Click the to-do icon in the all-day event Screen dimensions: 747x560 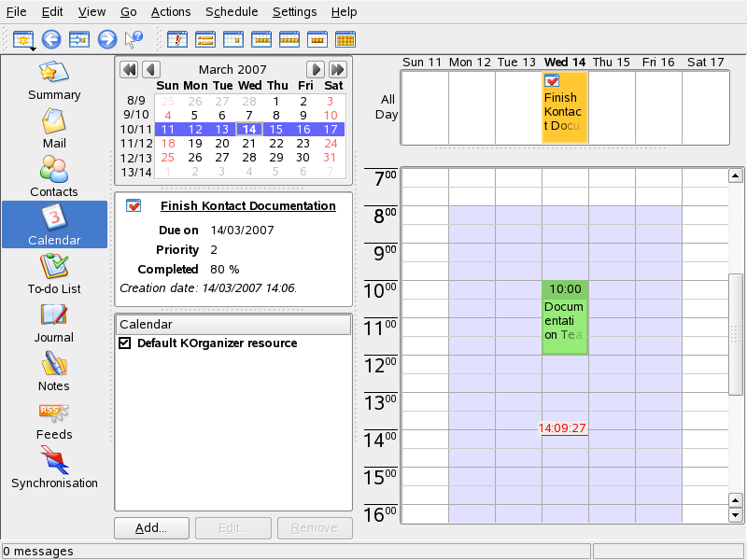click(x=552, y=80)
